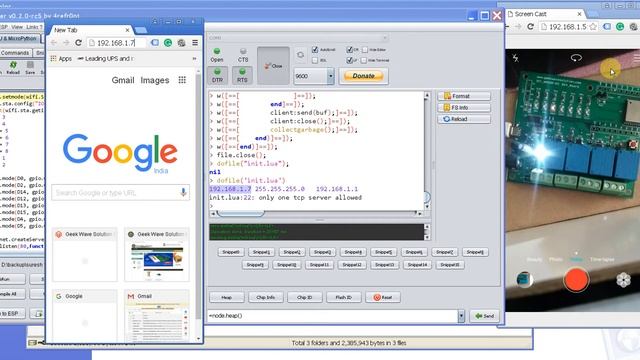Click the Reload icon in ESPlorer toolbar
This screenshot has width=640, height=360.
[13, 65]
